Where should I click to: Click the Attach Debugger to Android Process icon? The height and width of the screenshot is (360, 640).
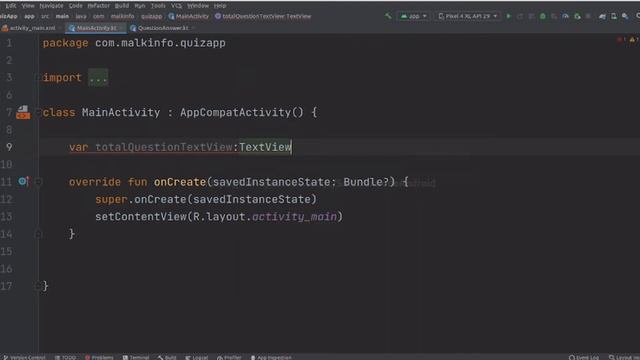577,16
